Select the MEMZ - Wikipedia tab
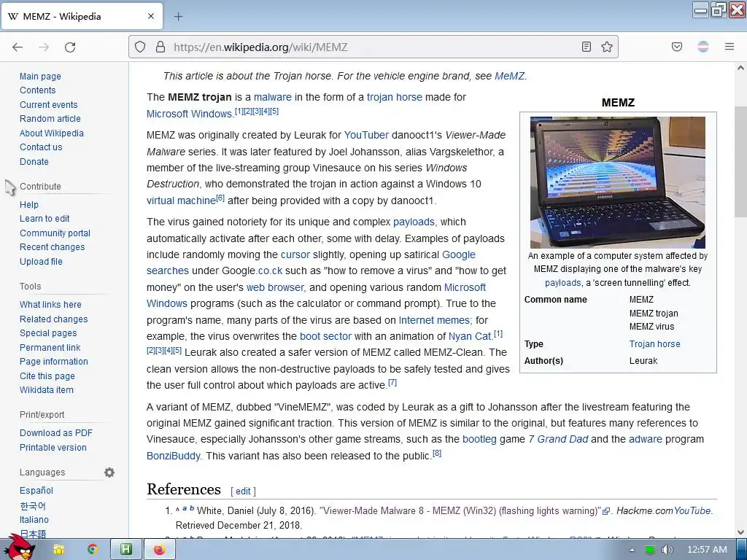Screen dimensions: 747x560 pos(82,16)
